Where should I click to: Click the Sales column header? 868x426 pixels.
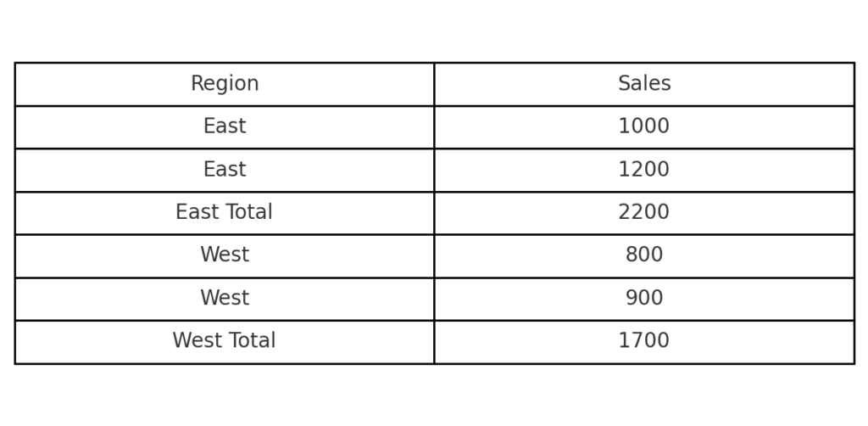pos(644,84)
